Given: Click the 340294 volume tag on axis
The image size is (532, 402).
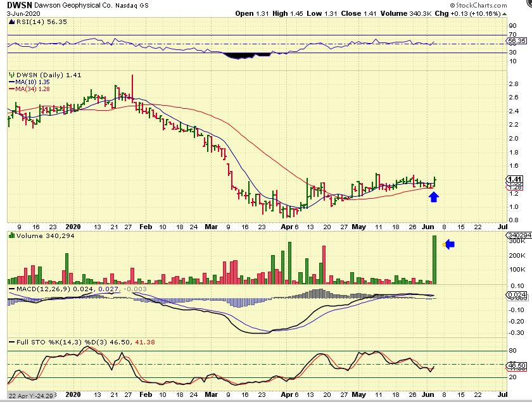Looking at the screenshot, I should pyautogui.click(x=519, y=236).
